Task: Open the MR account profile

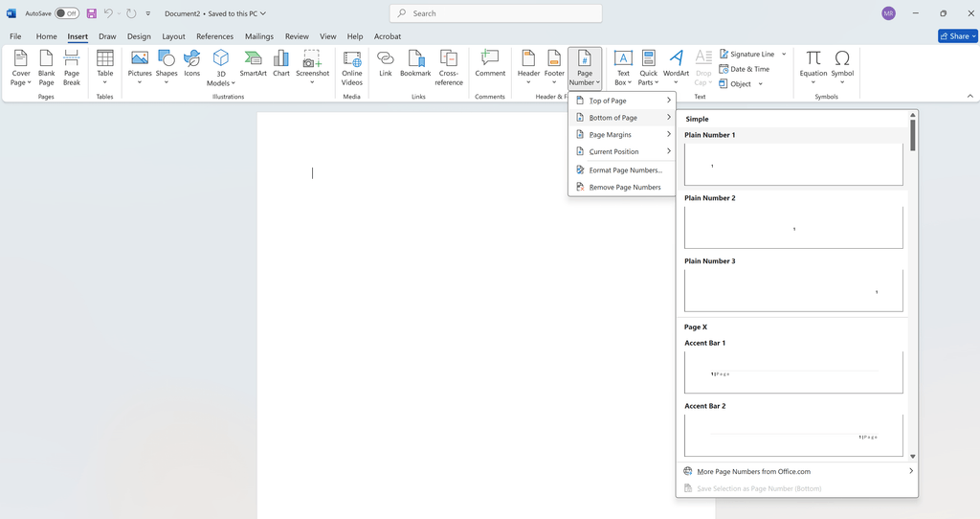Action: [888, 13]
